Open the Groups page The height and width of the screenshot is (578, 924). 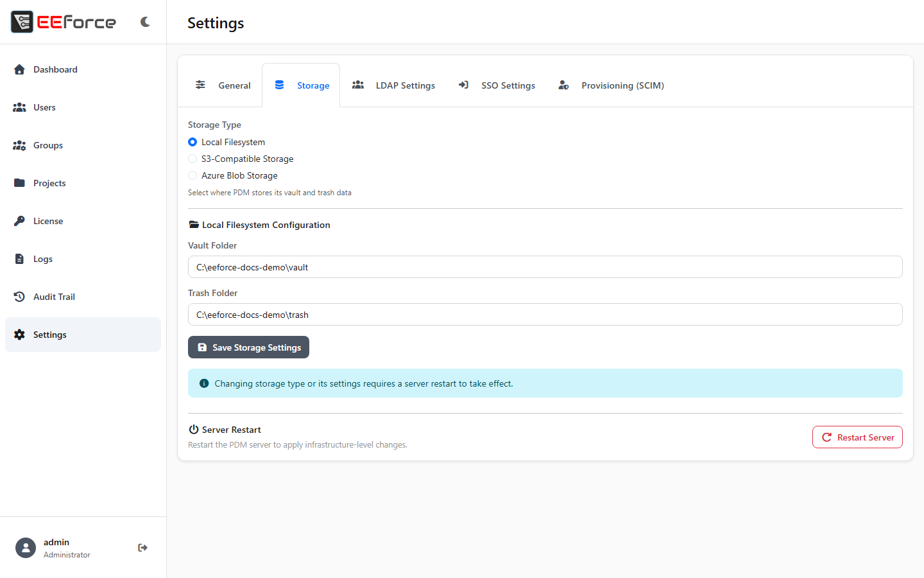click(x=83, y=145)
